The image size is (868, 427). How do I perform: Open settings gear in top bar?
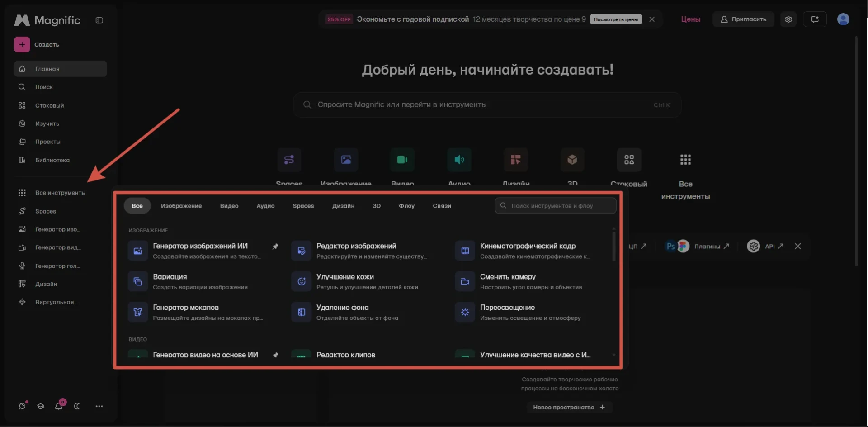point(788,19)
